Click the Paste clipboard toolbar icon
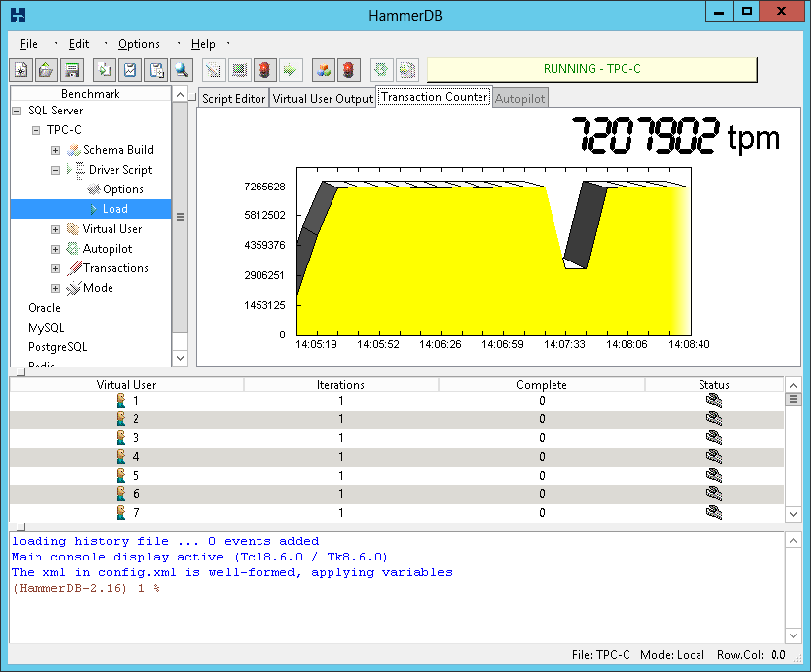The width and height of the screenshot is (811, 672). 156,70
